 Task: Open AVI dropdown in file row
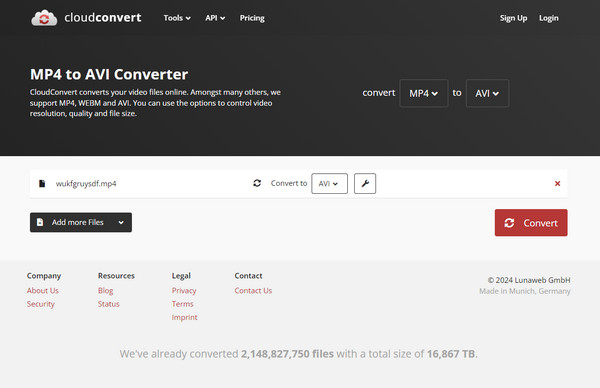[329, 183]
